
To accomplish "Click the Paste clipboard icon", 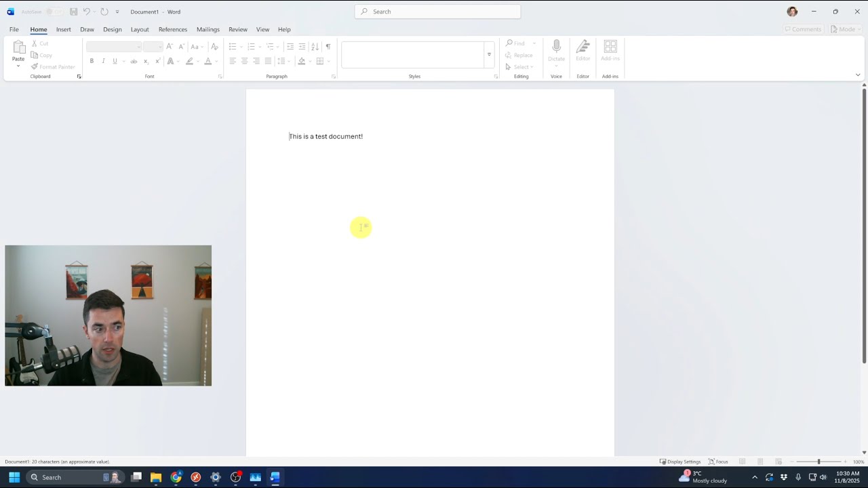I will [18, 47].
